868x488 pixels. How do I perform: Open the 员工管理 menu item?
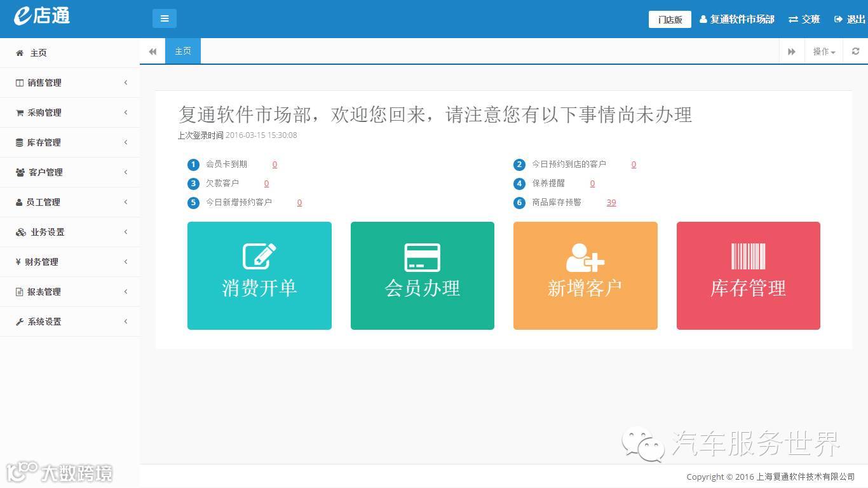click(x=70, y=202)
